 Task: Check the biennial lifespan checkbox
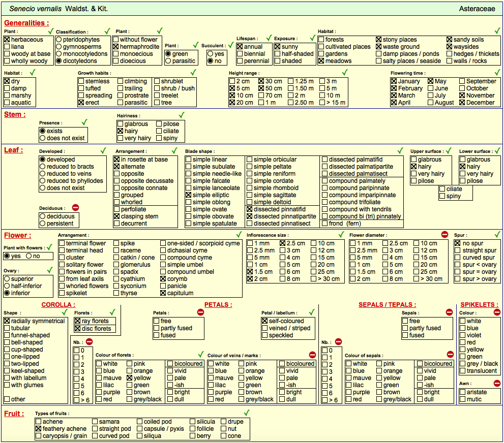tap(240, 54)
